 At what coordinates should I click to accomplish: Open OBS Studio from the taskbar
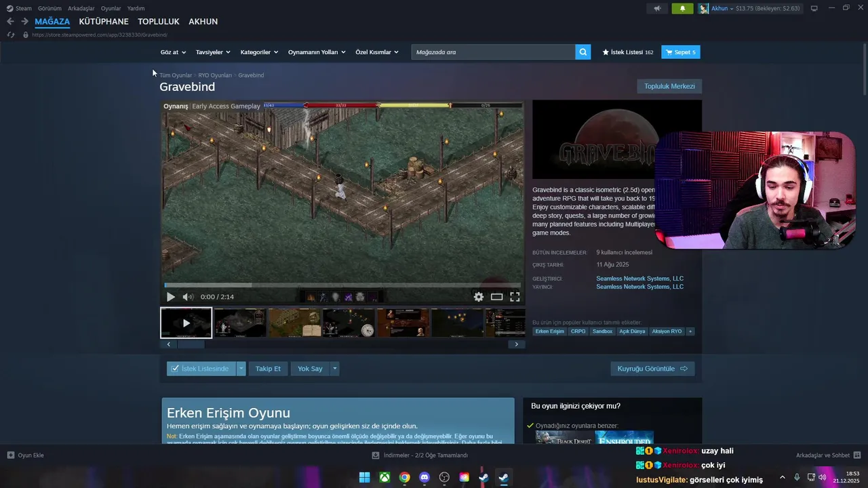coord(444,477)
